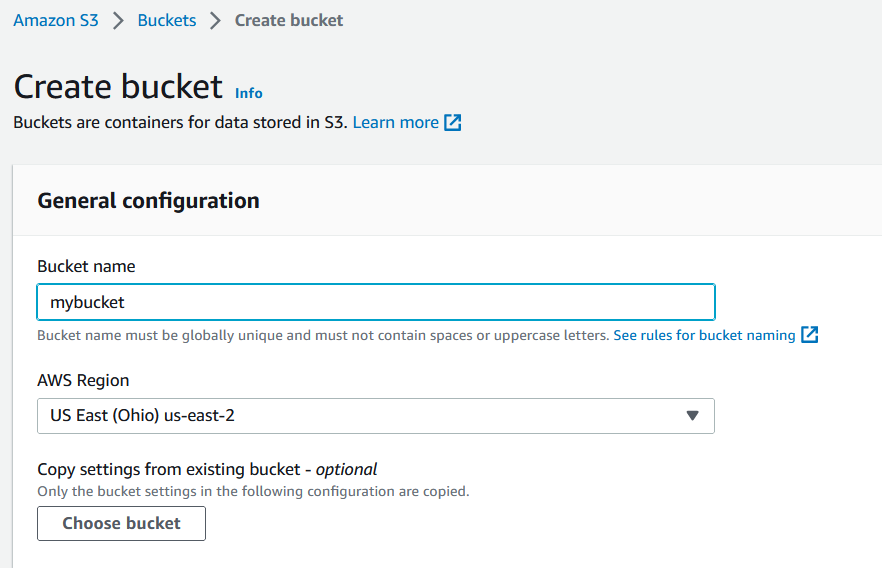This screenshot has width=882, height=568.
Task: Click the AWS Region label
Action: point(83,380)
